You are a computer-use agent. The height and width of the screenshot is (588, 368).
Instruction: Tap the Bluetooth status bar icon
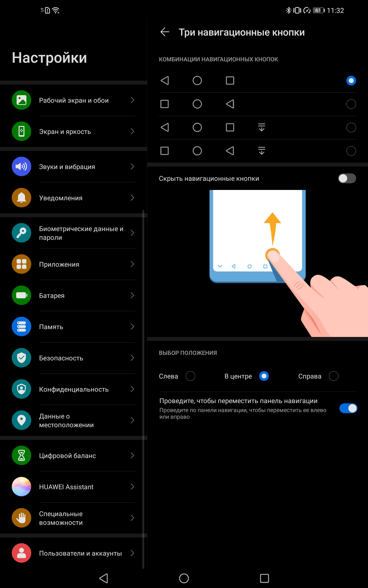tap(288, 10)
